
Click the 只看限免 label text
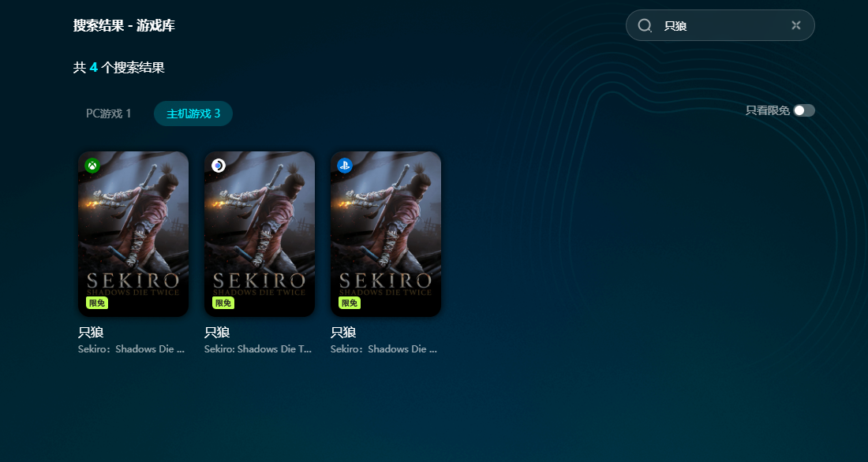pyautogui.click(x=767, y=110)
